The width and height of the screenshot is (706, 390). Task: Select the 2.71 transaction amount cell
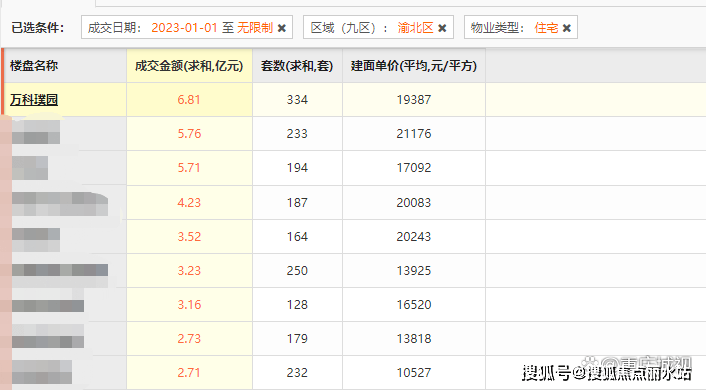click(189, 373)
